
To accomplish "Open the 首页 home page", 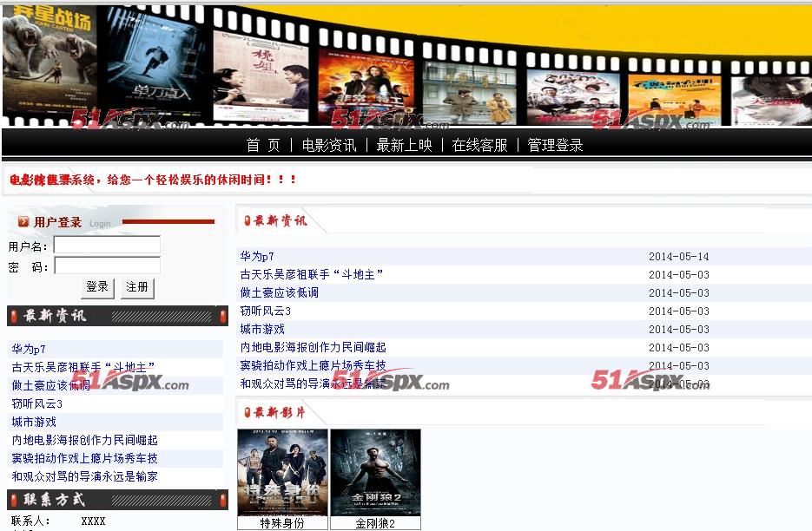I will click(x=263, y=146).
